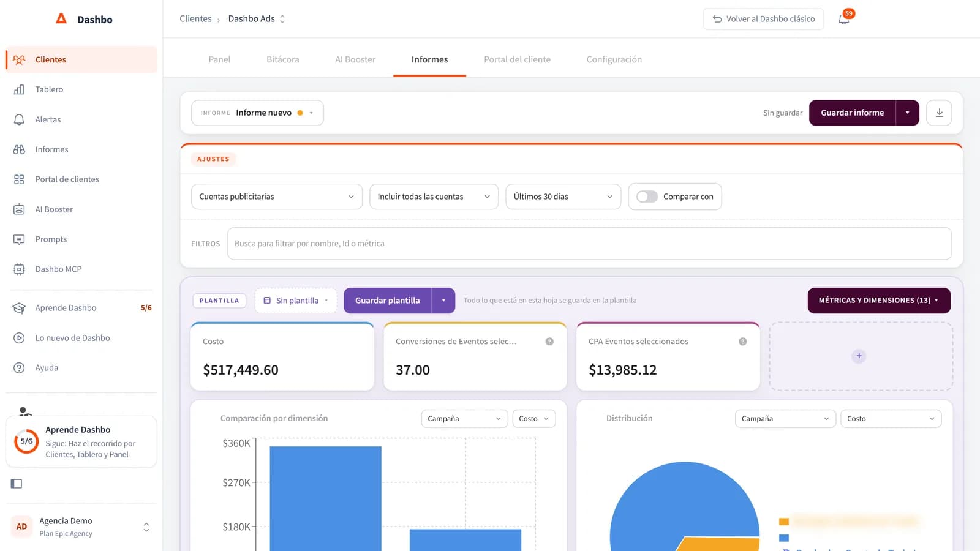The image size is (980, 551).
Task: Open Métricas y Dimensiones (13) menu
Action: click(x=879, y=301)
